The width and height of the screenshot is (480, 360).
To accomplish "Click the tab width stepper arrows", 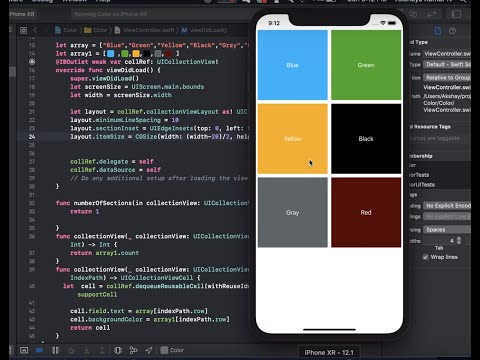I will click(459, 240).
